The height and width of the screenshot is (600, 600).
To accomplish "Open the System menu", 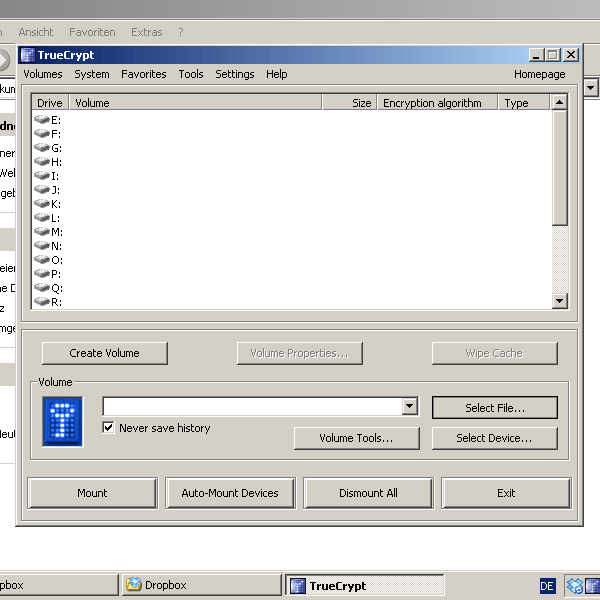I will [92, 74].
